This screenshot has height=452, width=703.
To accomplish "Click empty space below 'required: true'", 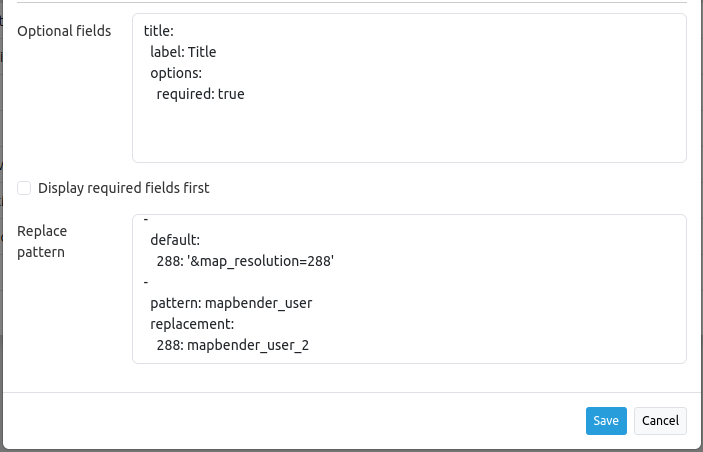I will point(400,135).
